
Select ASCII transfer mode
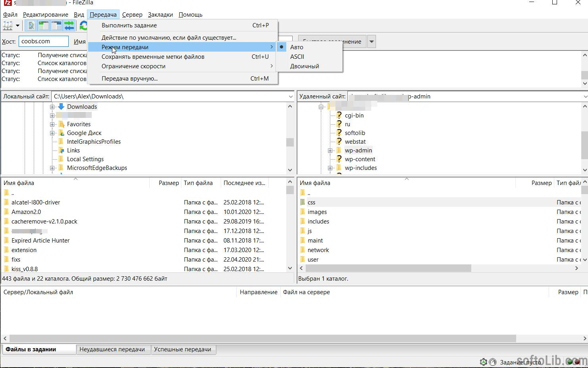[309, 56]
